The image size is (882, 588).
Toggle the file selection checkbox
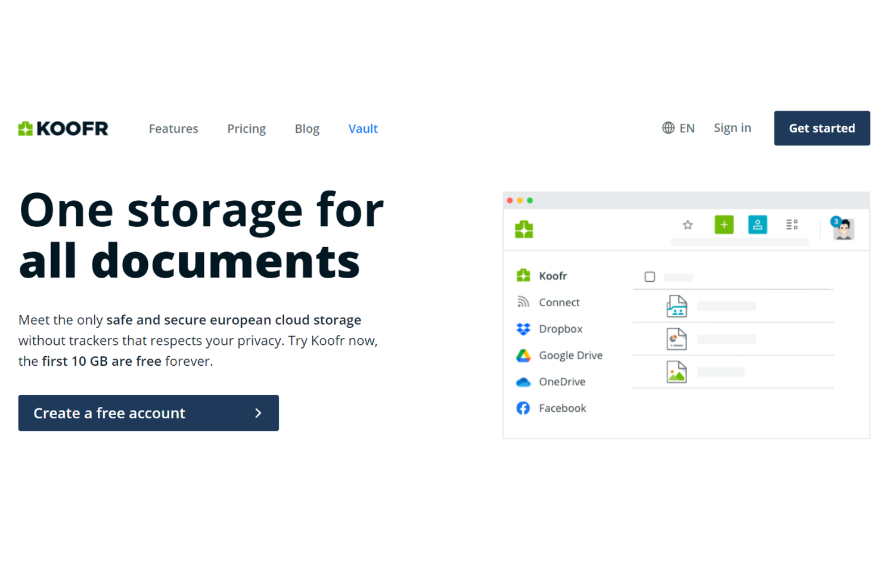click(x=649, y=276)
